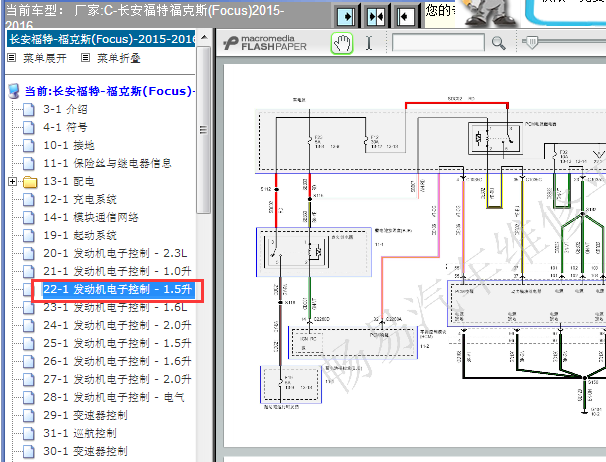Click the tree panel vertical scrollbar thumb

(x=204, y=130)
